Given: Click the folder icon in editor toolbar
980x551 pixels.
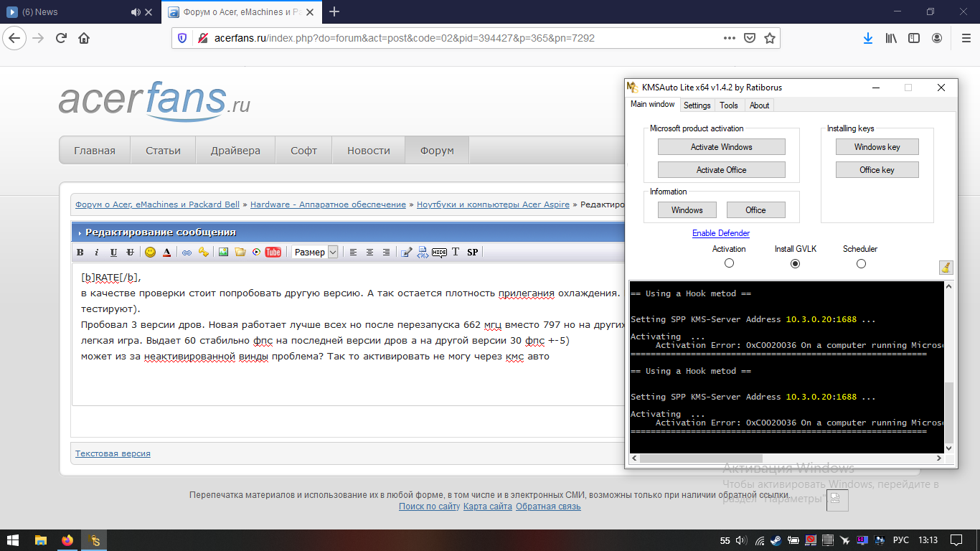Looking at the screenshot, I should point(240,253).
